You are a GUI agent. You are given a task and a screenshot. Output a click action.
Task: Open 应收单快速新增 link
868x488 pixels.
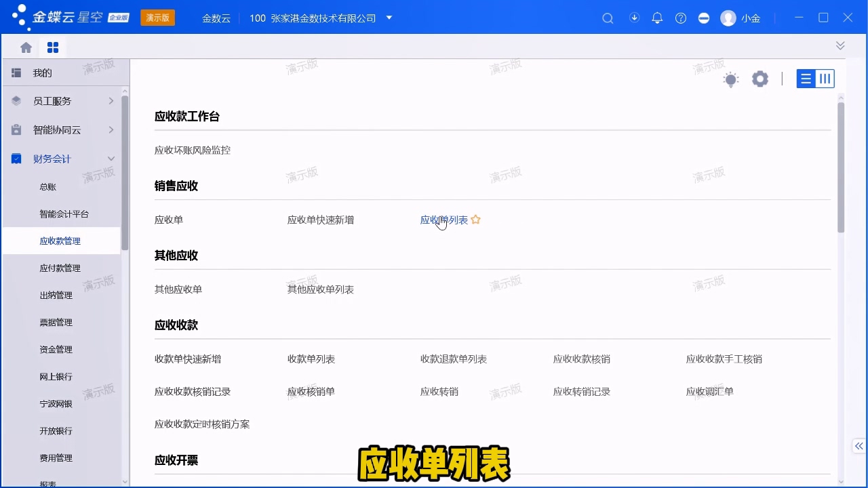321,220
